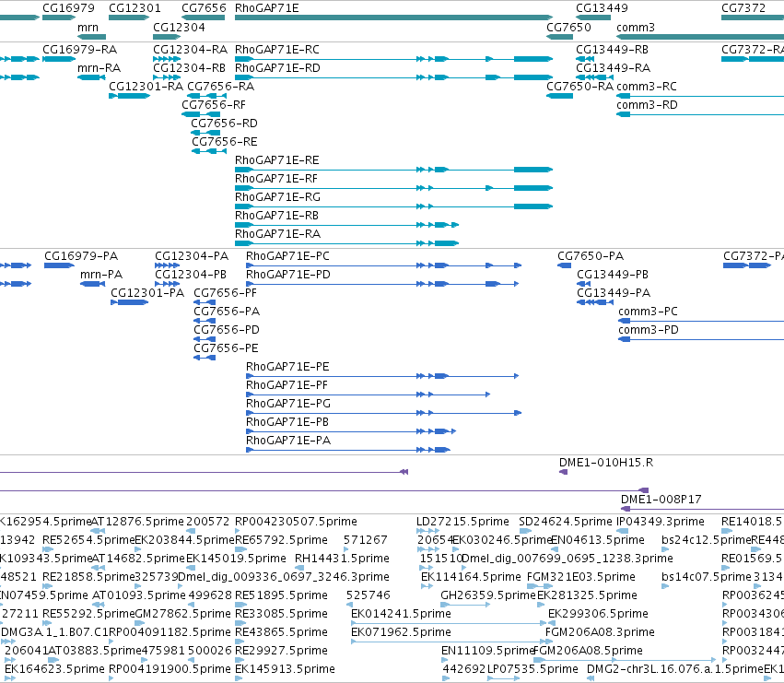784x683 pixels.
Task: Click EST FGM206A08.3prime
Action: [550, 642]
